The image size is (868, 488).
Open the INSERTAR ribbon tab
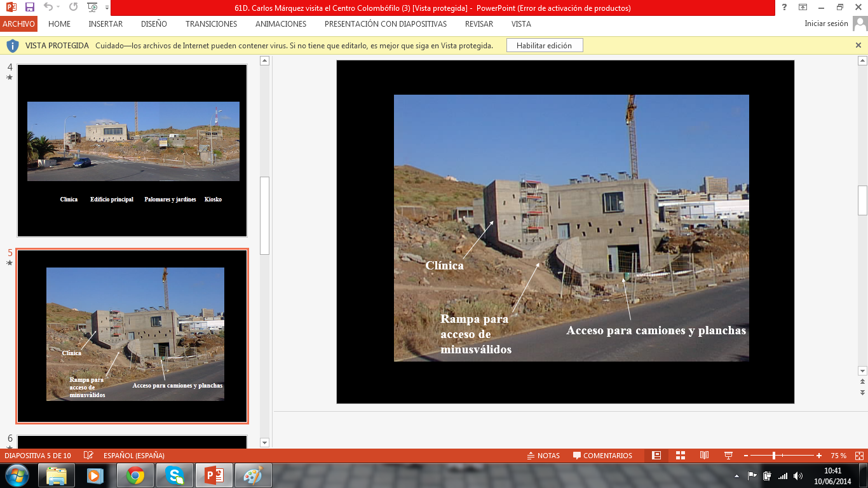[105, 24]
